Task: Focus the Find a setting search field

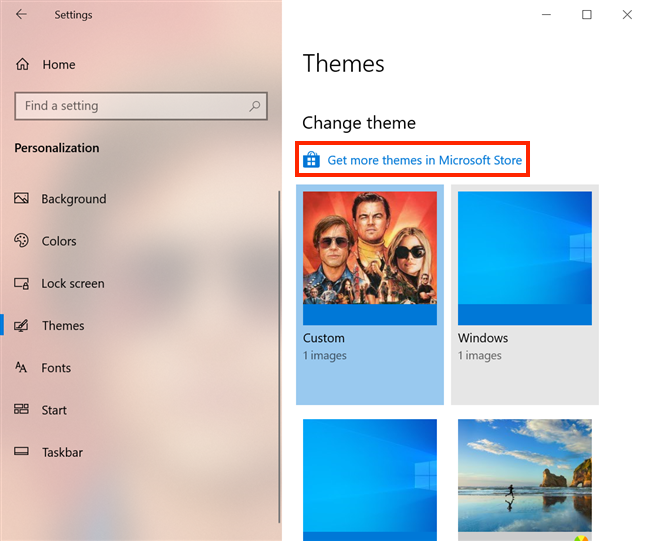Action: point(141,106)
